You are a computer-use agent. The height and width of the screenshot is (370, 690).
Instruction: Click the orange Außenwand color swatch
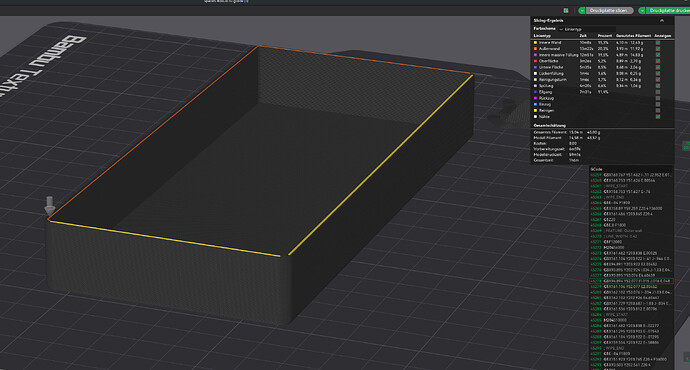535,49
